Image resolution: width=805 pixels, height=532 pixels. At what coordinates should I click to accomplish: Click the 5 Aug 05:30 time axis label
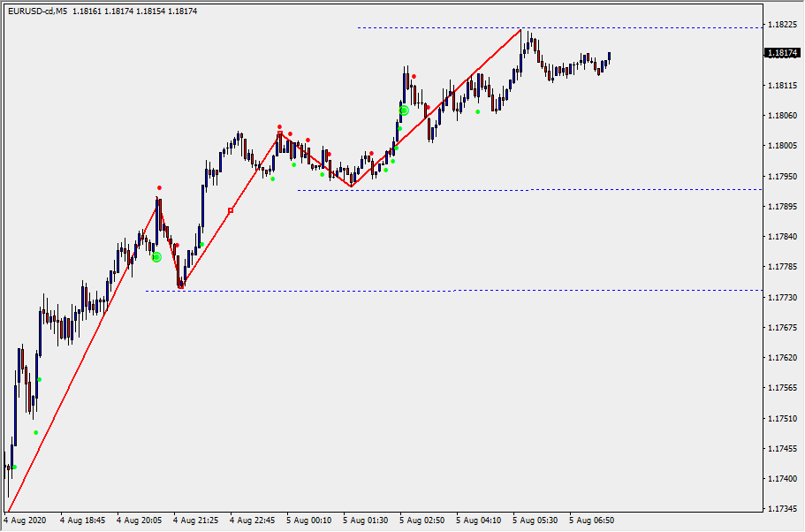point(535,521)
